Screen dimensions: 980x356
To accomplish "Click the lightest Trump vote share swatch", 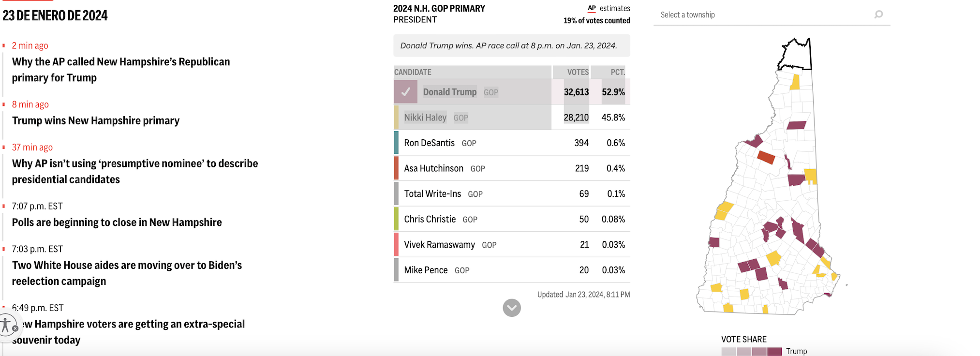I will tap(728, 352).
